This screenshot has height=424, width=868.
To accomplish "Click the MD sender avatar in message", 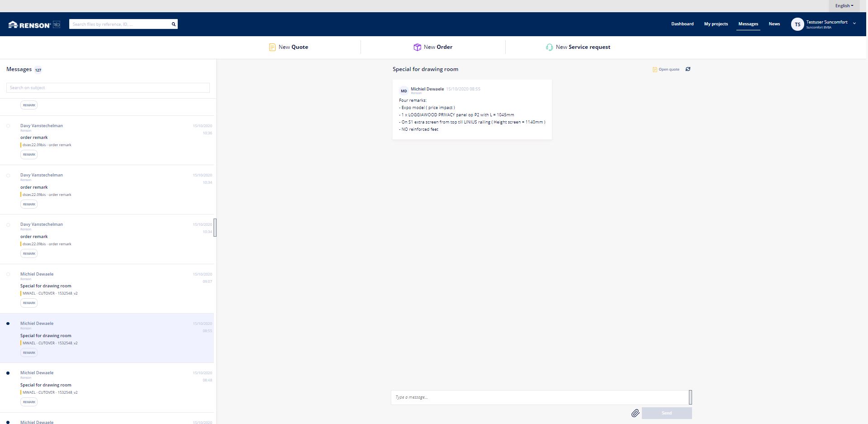I will tap(403, 91).
